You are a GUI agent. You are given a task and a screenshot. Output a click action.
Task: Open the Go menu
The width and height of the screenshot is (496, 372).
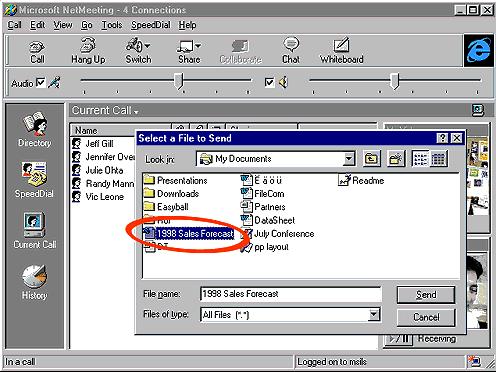click(x=87, y=25)
